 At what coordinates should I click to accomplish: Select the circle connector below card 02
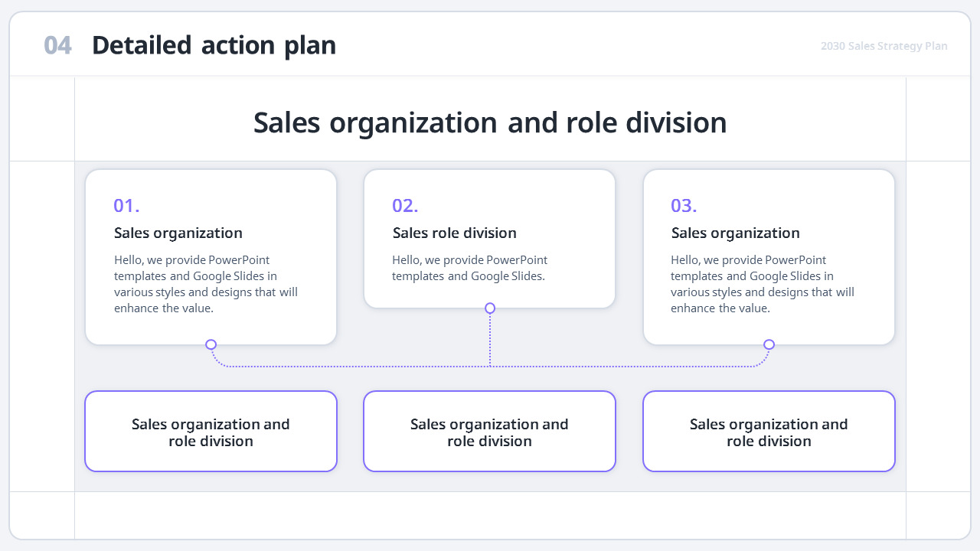pos(489,308)
